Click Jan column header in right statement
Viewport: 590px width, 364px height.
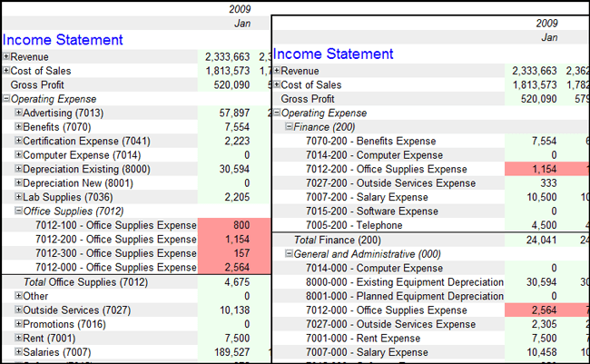[x=549, y=37]
